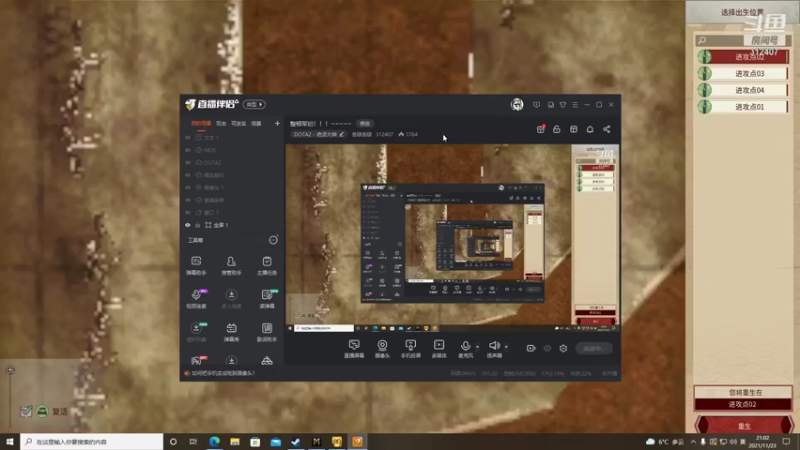Add the 摄像头 camera source
Viewport: 800px width, 450px height.
click(x=382, y=349)
